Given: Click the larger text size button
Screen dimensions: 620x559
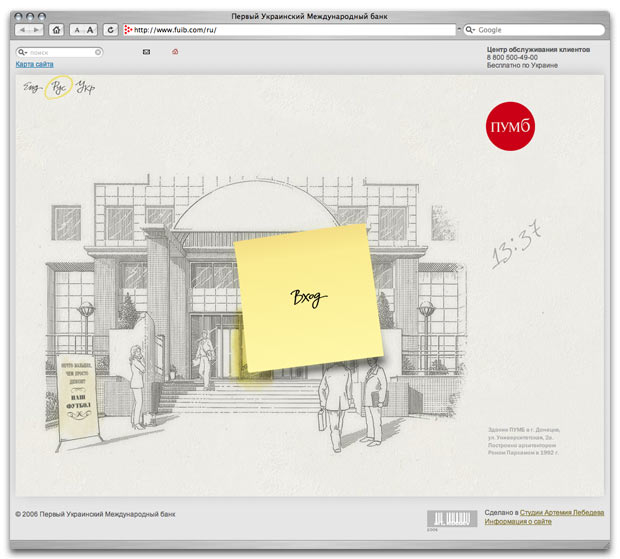Looking at the screenshot, I should click(x=91, y=30).
